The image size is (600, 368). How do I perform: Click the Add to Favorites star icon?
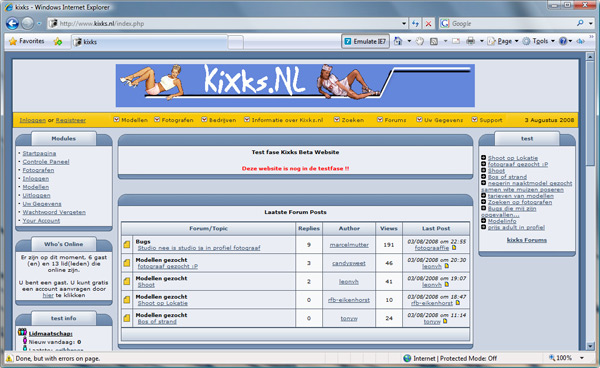click(58, 41)
